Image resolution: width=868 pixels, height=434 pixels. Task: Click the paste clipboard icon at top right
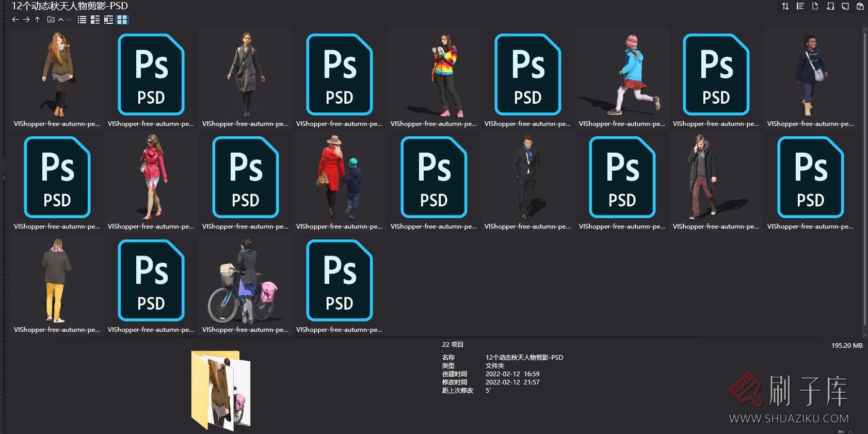click(x=860, y=6)
